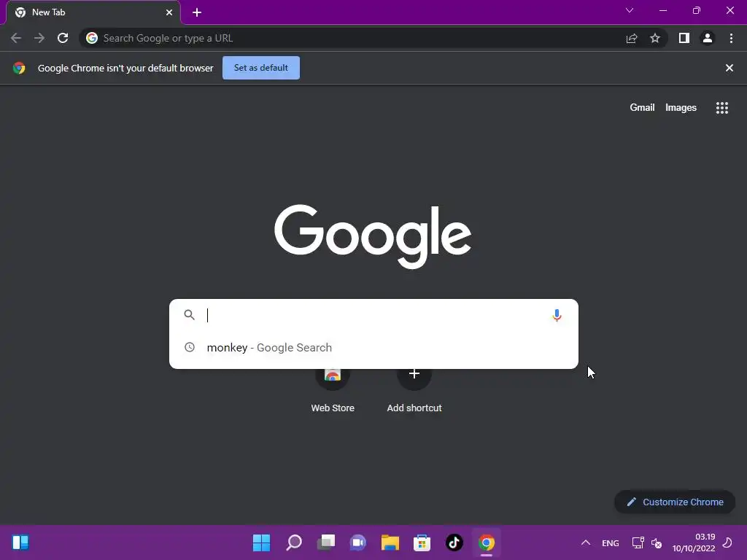Click the Chrome logo in the infobar
Viewport: 747px width, 560px height.
(x=19, y=68)
